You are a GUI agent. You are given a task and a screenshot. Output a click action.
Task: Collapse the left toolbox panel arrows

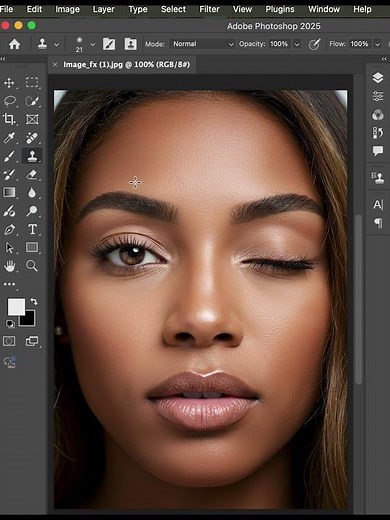pyautogui.click(x=3, y=59)
